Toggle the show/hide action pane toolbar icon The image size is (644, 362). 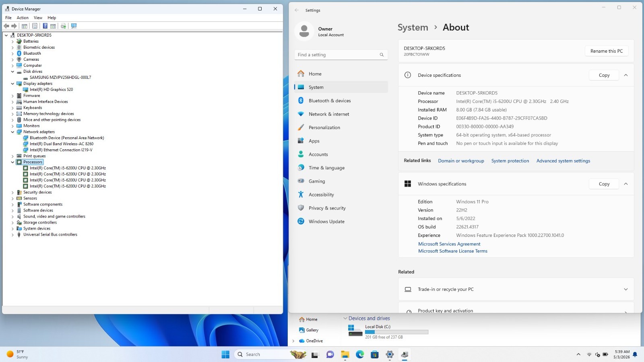[53, 26]
